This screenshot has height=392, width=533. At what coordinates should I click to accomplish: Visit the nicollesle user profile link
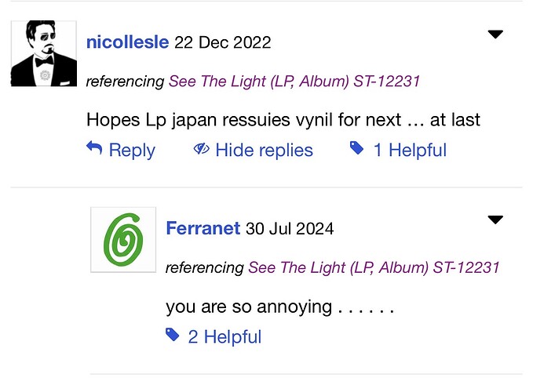coord(127,42)
